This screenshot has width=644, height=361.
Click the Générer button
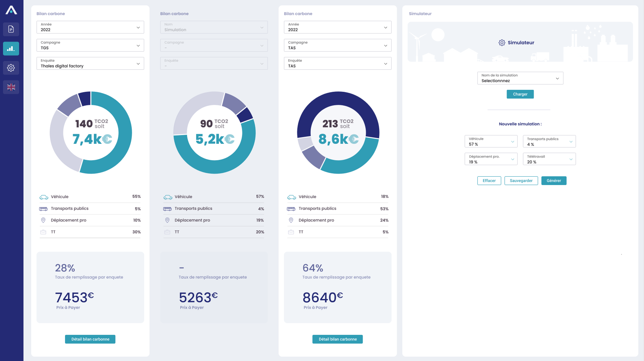coord(553,181)
